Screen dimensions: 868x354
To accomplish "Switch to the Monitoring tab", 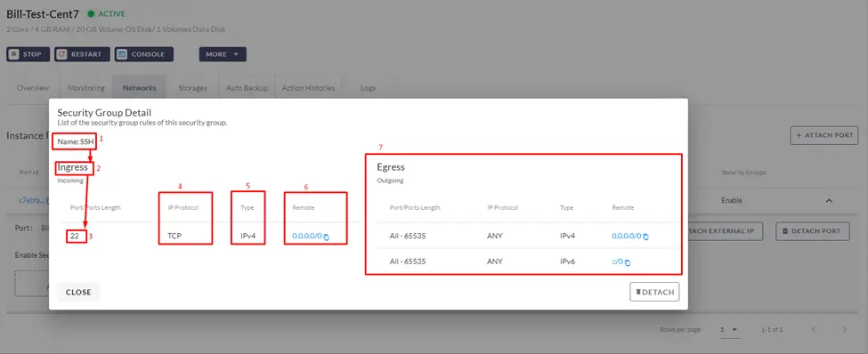I will (86, 88).
